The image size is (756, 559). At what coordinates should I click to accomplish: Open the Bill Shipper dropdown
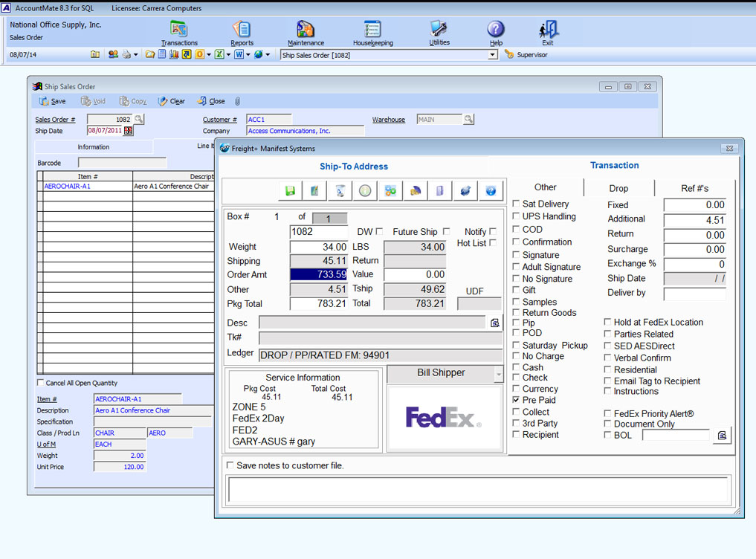(x=499, y=374)
